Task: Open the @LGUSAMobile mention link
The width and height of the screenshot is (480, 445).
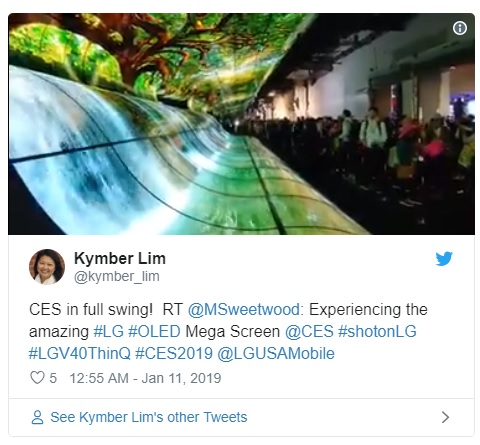Action: tap(276, 353)
